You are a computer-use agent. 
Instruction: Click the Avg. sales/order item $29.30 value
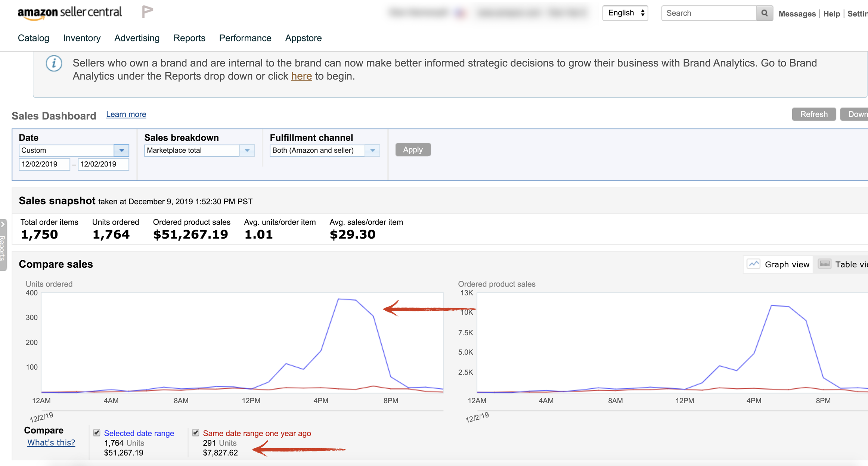pos(352,234)
